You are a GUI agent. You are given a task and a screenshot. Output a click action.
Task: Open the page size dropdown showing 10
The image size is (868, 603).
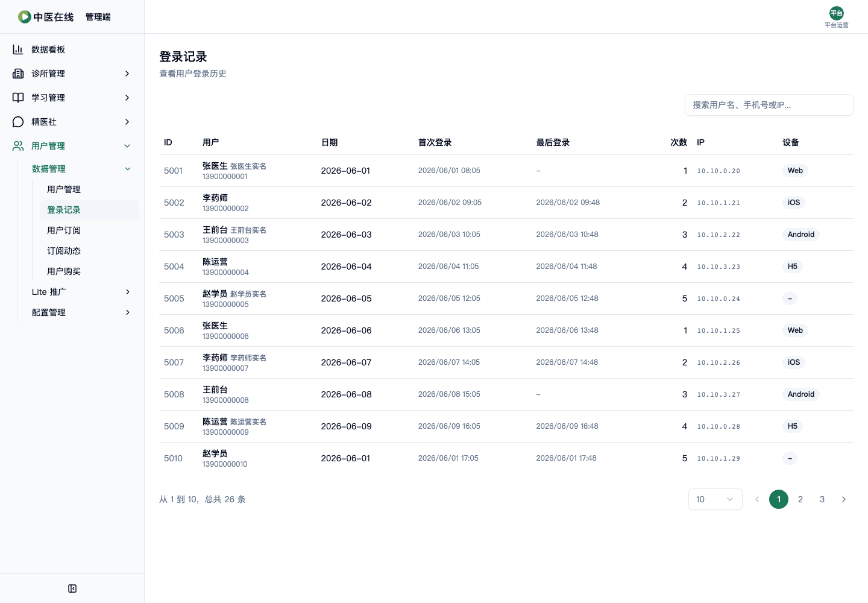(x=715, y=499)
